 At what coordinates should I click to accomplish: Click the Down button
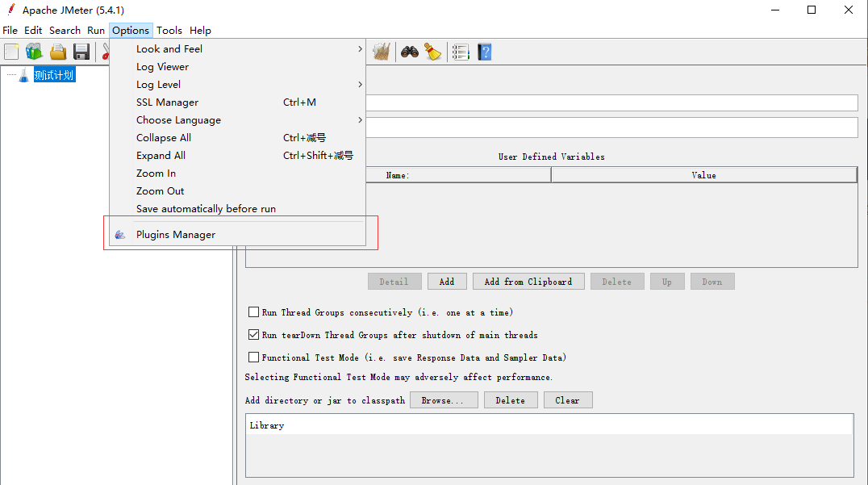click(712, 282)
